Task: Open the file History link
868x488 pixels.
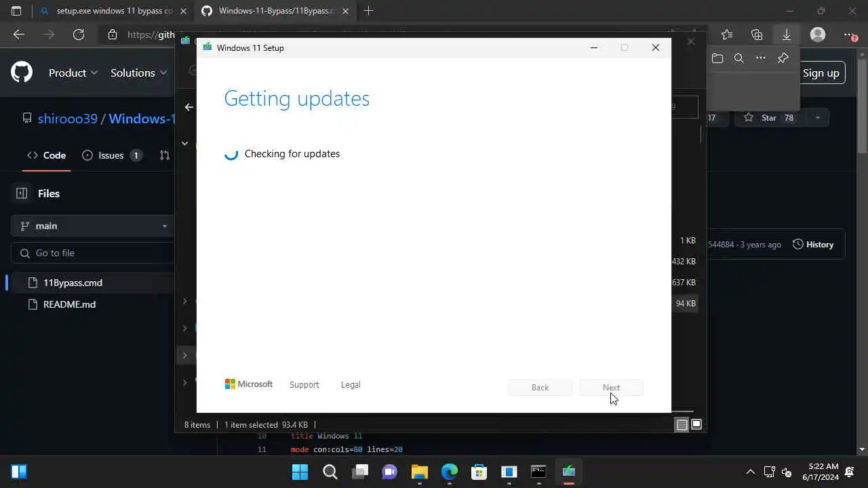Action: click(x=813, y=245)
